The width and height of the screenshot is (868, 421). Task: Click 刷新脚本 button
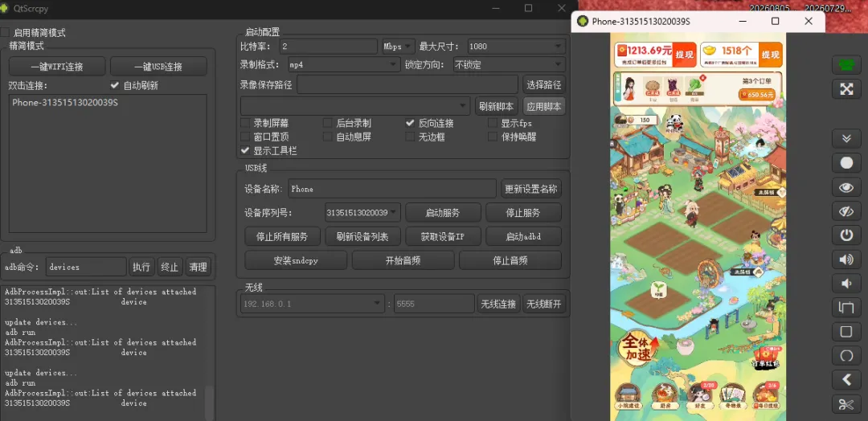tap(497, 106)
